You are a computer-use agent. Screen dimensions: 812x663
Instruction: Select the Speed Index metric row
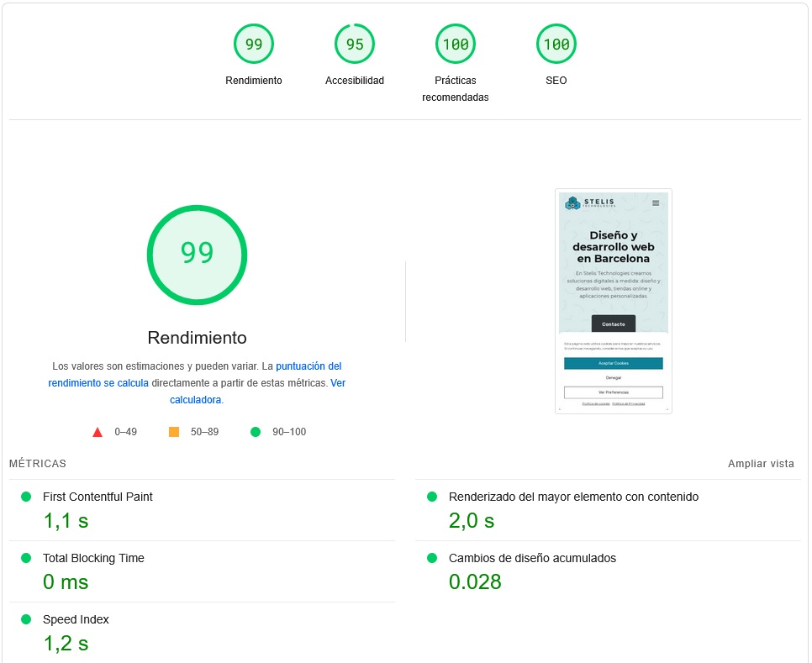[76, 619]
